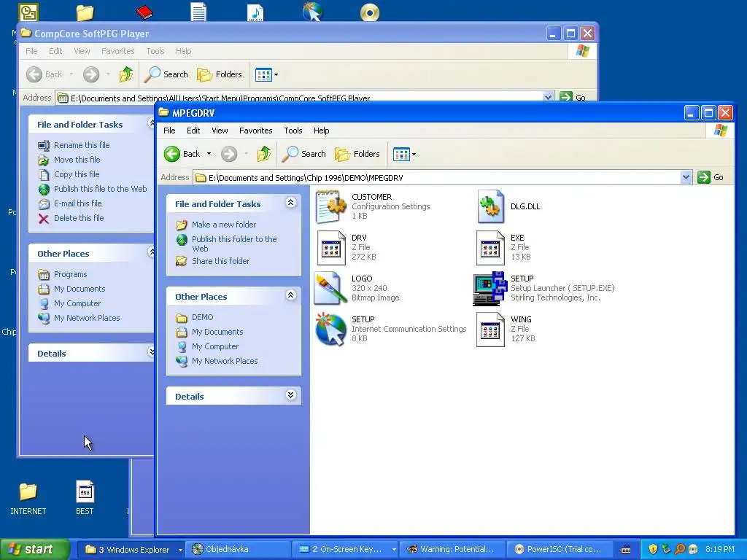Screen dimensions: 747x560
Task: Select SETUP Internet Communication Settings icon
Action: coord(330,329)
